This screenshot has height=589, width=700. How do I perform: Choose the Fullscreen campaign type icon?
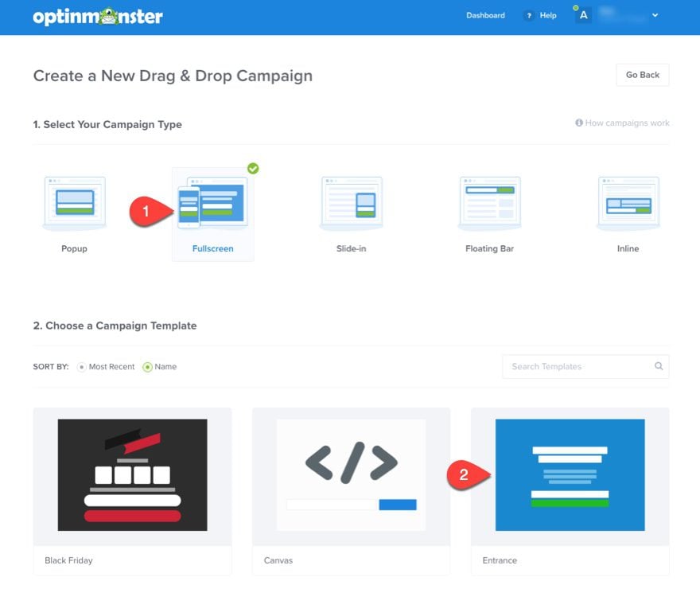tap(213, 204)
